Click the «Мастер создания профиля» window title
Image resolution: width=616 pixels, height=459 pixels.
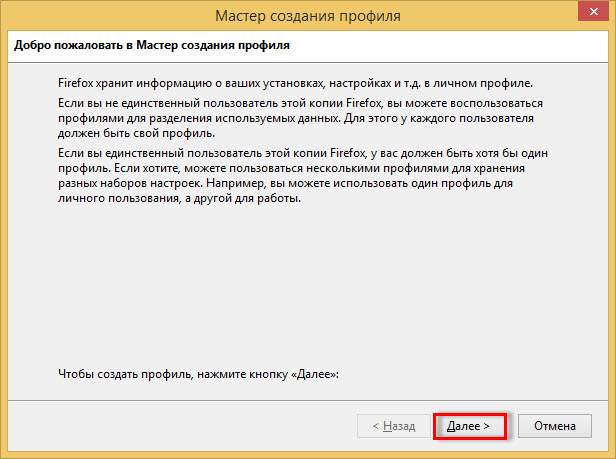[x=307, y=16]
